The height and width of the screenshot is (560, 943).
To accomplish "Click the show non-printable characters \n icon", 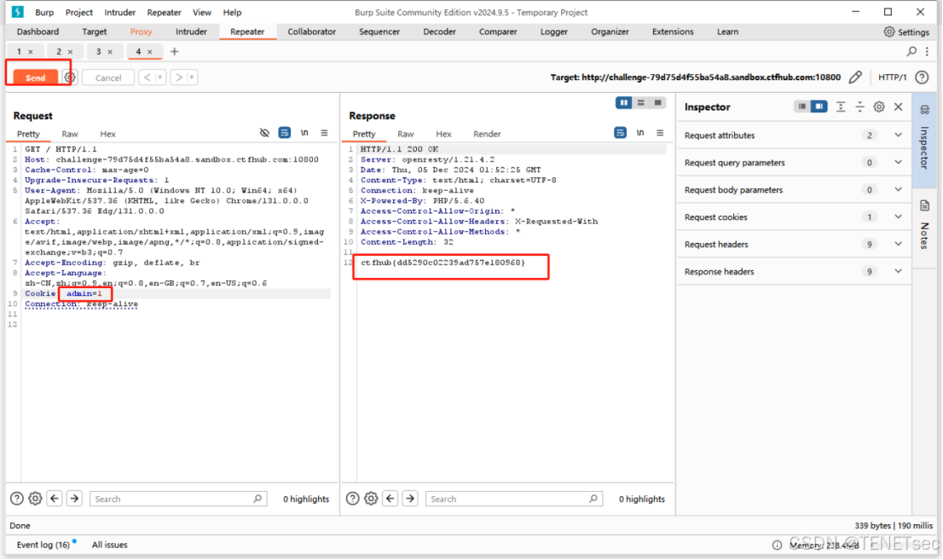I will (303, 133).
